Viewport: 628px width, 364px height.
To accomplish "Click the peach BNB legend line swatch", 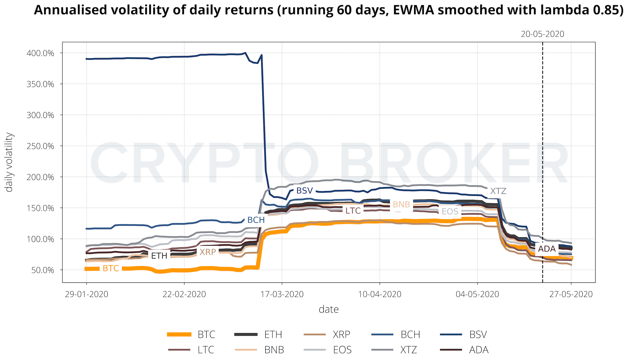I will point(246,350).
